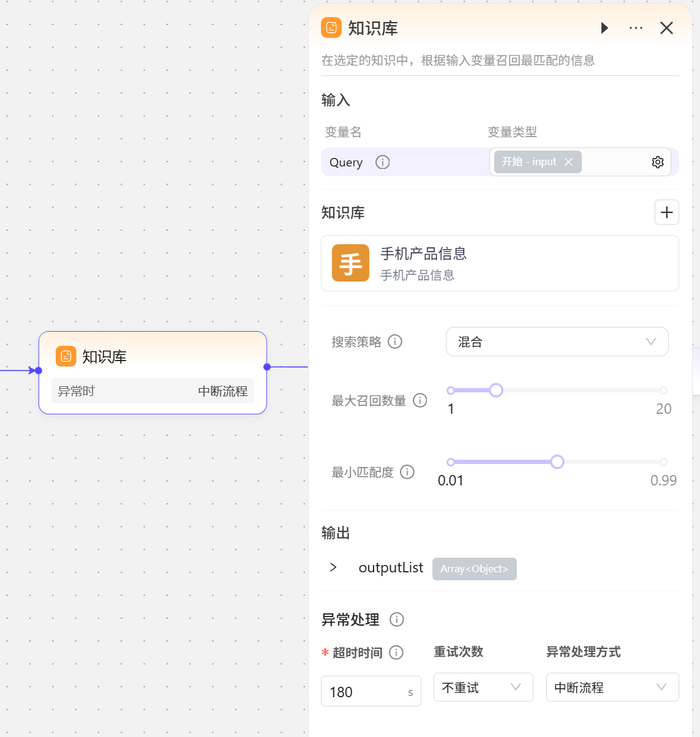Click the 超时时间 input field showing 180
700x737 pixels.
[x=366, y=692]
